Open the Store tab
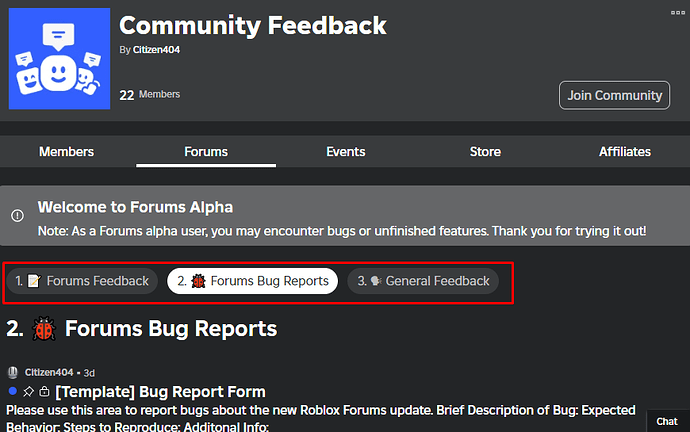690x432 pixels. pyautogui.click(x=485, y=152)
